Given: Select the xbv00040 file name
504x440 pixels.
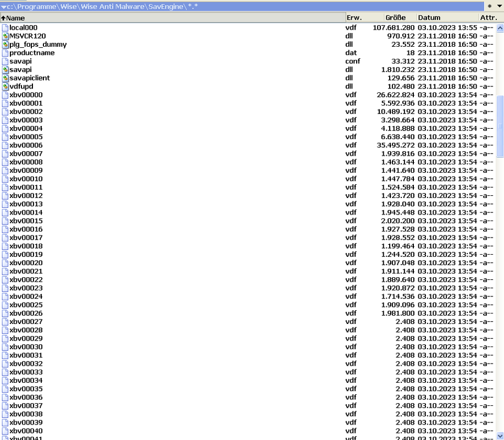Looking at the screenshot, I should point(26,431).
